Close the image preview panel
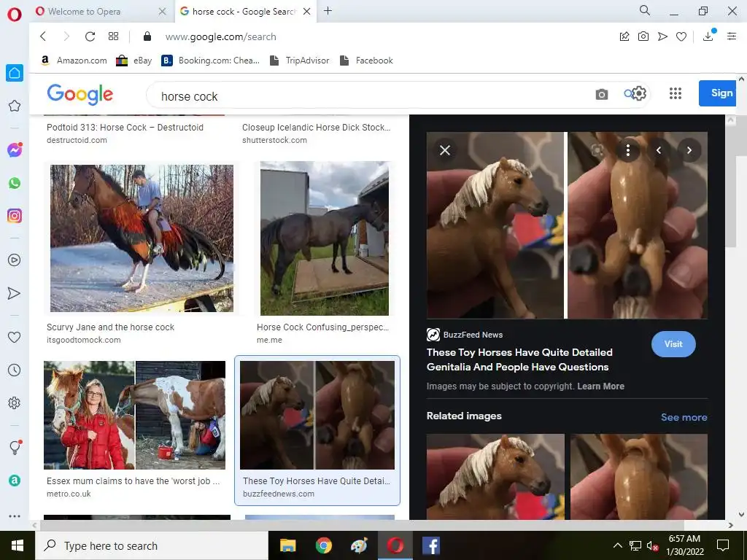Image resolution: width=747 pixels, height=560 pixels. coord(445,150)
